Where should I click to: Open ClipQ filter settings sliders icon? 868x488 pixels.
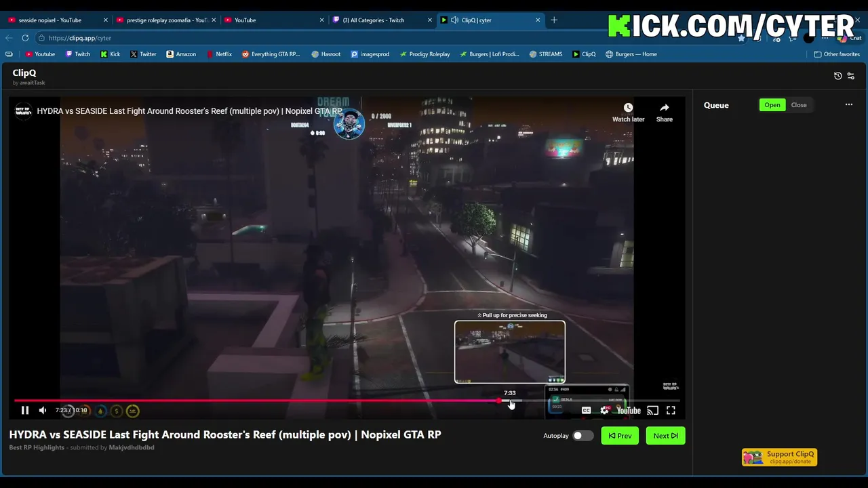pyautogui.click(x=851, y=76)
